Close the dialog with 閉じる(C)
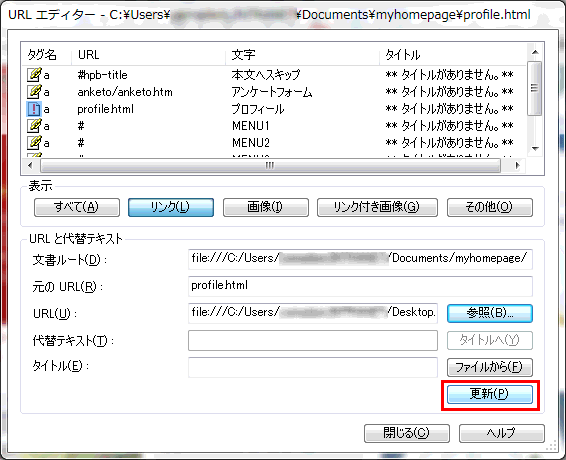The image size is (566, 460). [x=407, y=433]
